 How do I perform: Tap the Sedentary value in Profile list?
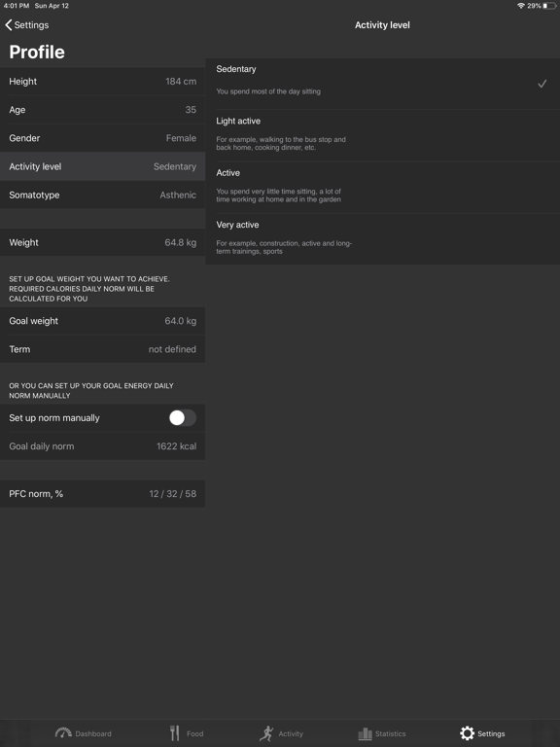pos(174,166)
